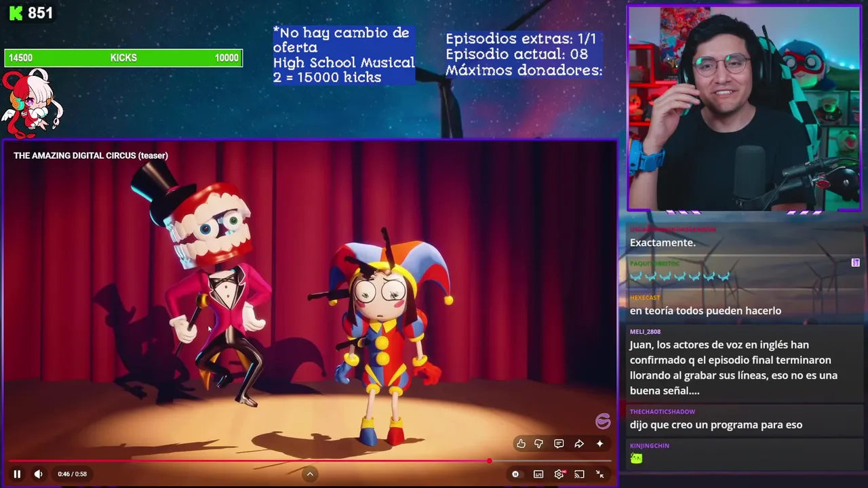Seek using the red progress bar

(x=310, y=461)
